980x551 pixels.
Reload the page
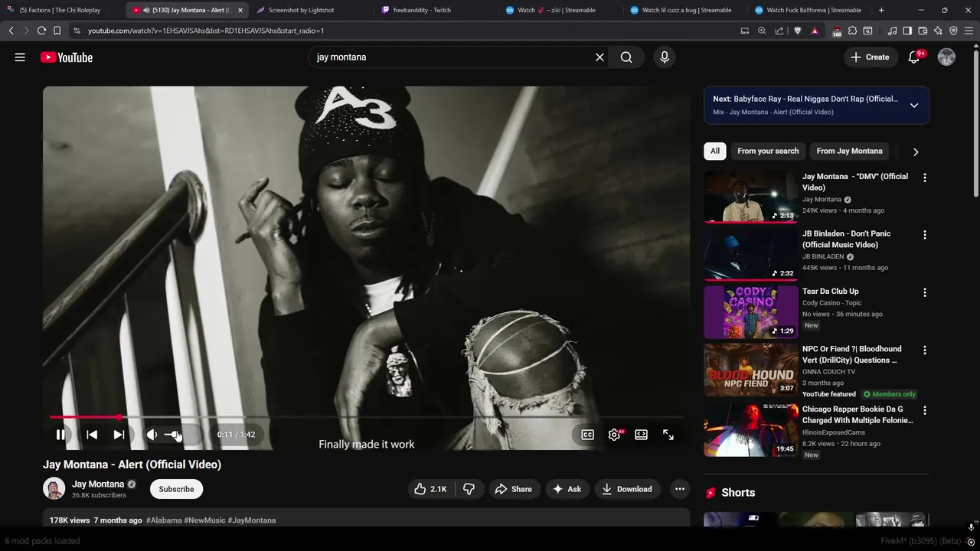tap(41, 31)
